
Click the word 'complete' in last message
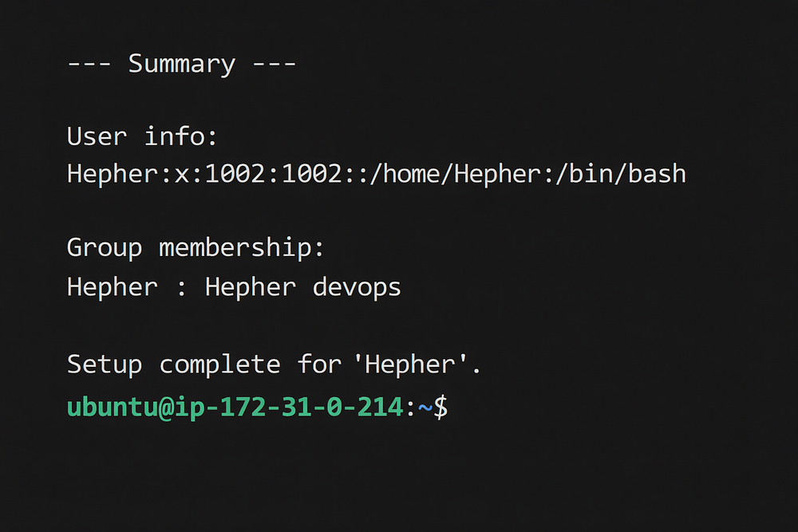tap(220, 365)
